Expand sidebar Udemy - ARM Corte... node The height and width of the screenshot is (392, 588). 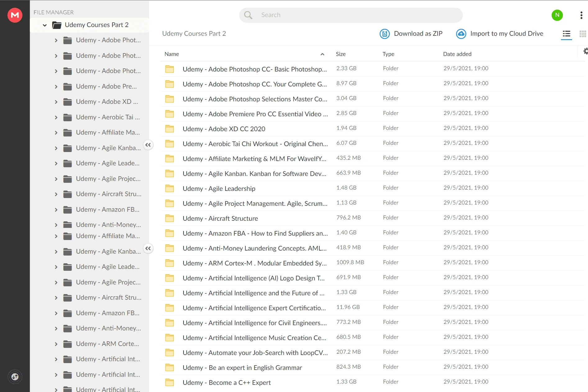(56, 344)
